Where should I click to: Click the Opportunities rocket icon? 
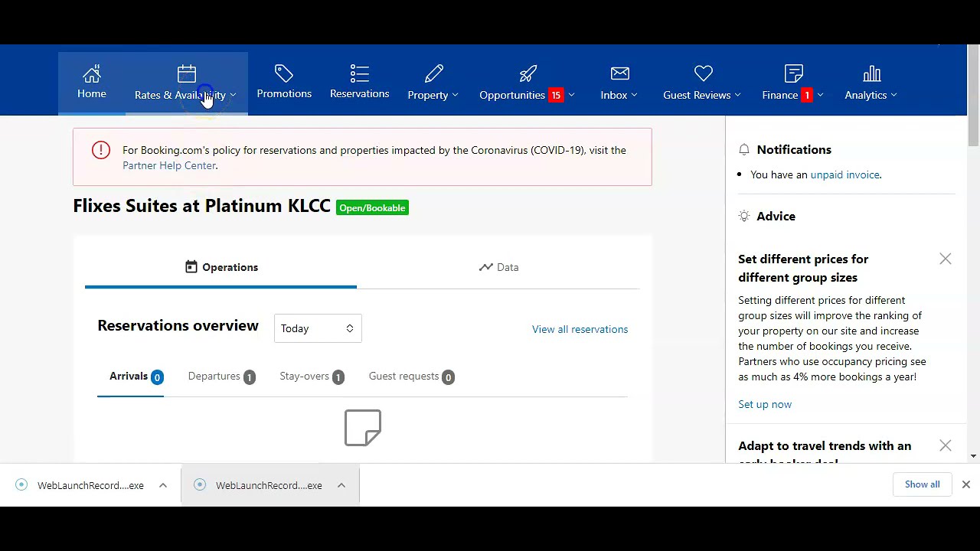pyautogui.click(x=528, y=74)
